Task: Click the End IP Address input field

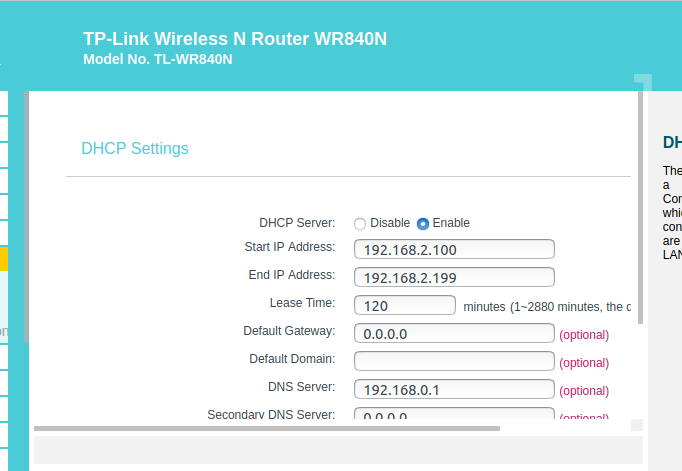Action: tap(454, 277)
